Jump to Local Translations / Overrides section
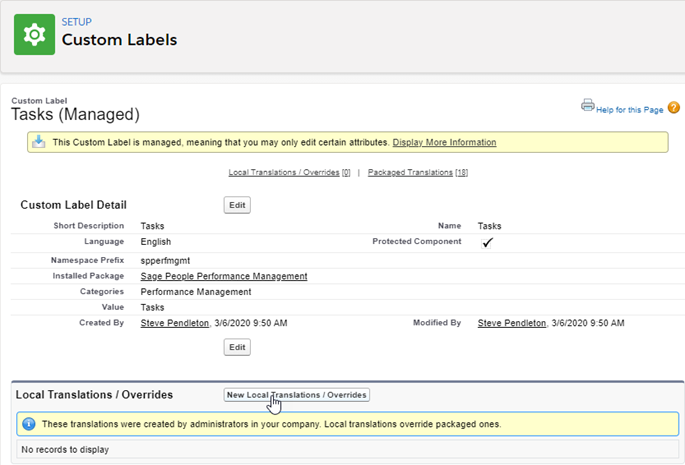The width and height of the screenshot is (685, 465). tap(289, 173)
